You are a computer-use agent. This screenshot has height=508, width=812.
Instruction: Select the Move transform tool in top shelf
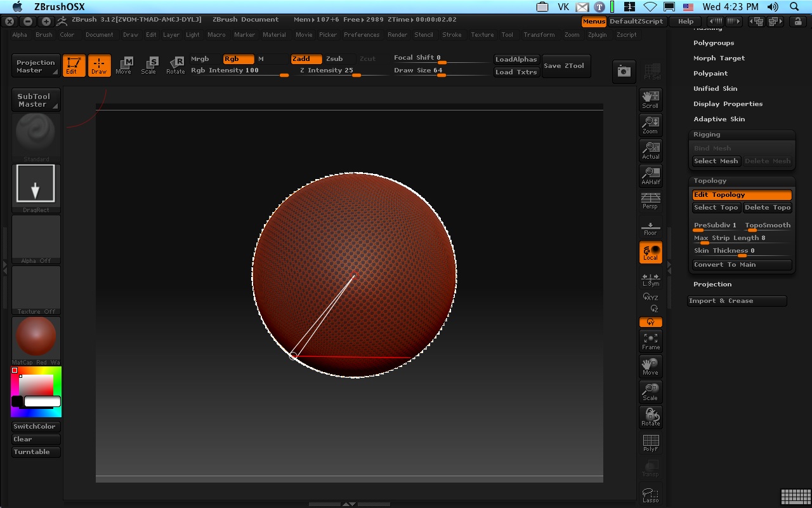[124, 65]
